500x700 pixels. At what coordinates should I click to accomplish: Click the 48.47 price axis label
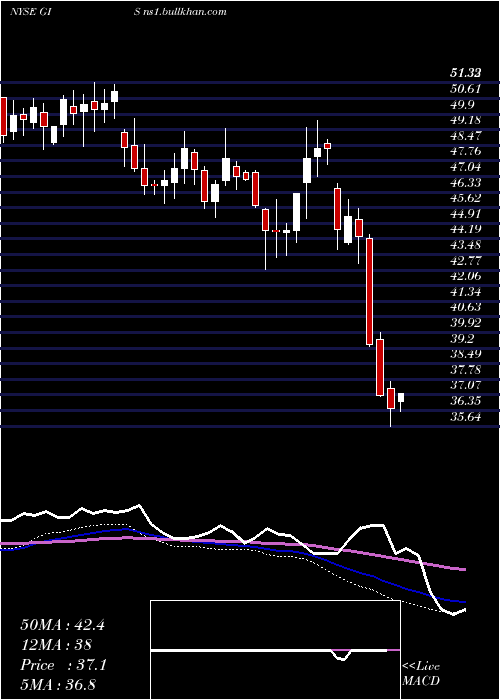[x=465, y=136]
